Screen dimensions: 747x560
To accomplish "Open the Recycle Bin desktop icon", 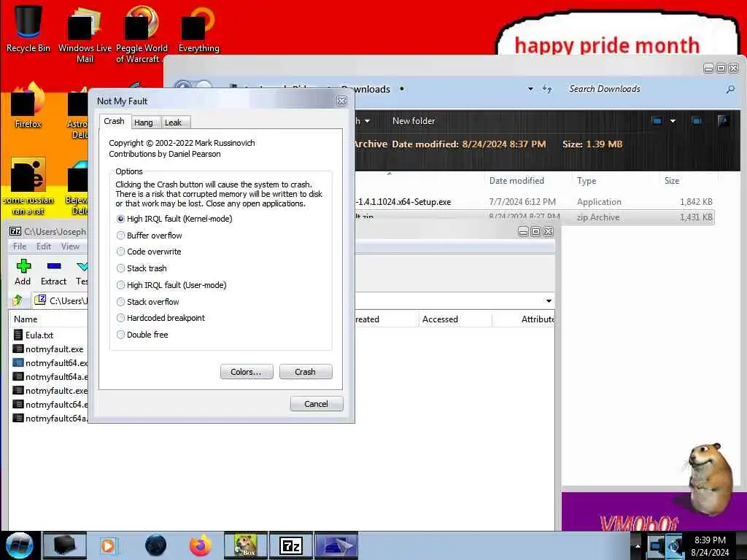I will pos(28,28).
